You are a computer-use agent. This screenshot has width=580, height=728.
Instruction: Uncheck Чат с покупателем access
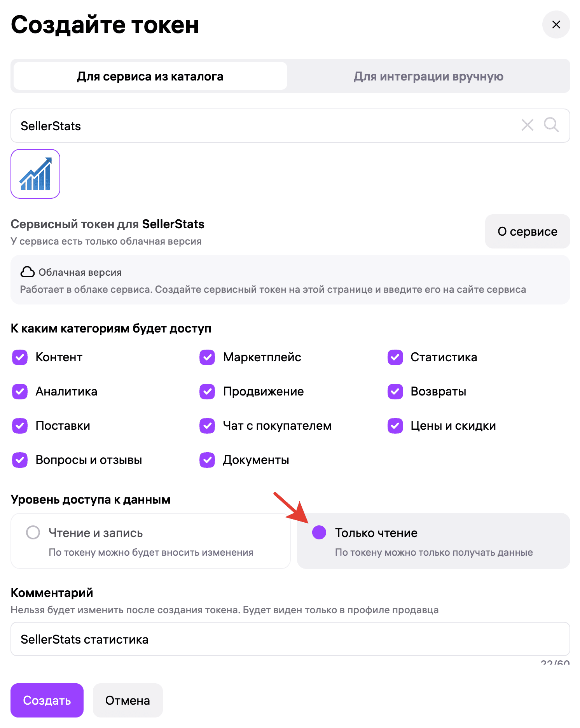pyautogui.click(x=207, y=425)
